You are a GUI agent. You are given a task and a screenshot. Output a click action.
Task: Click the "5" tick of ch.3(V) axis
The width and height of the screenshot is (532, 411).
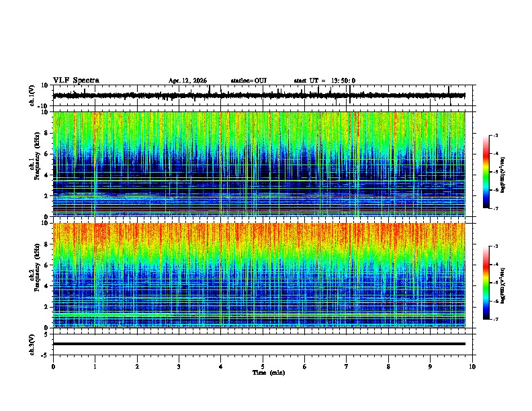click(47, 334)
